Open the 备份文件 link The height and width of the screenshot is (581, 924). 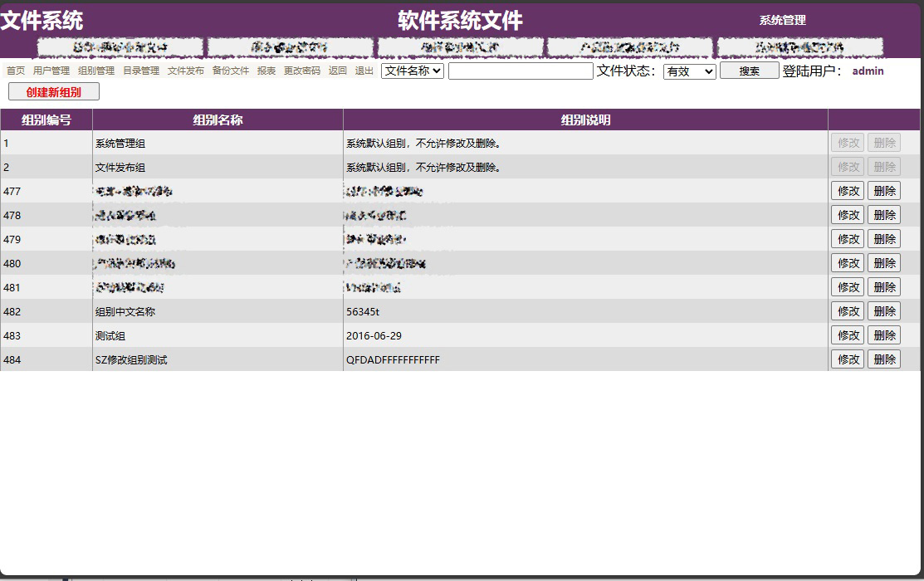click(231, 71)
